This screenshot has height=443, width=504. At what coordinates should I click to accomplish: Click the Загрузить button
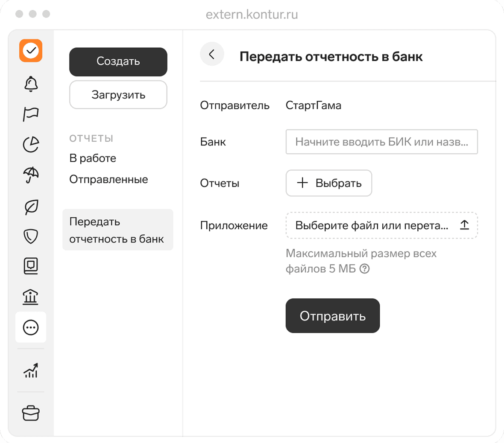coord(118,95)
